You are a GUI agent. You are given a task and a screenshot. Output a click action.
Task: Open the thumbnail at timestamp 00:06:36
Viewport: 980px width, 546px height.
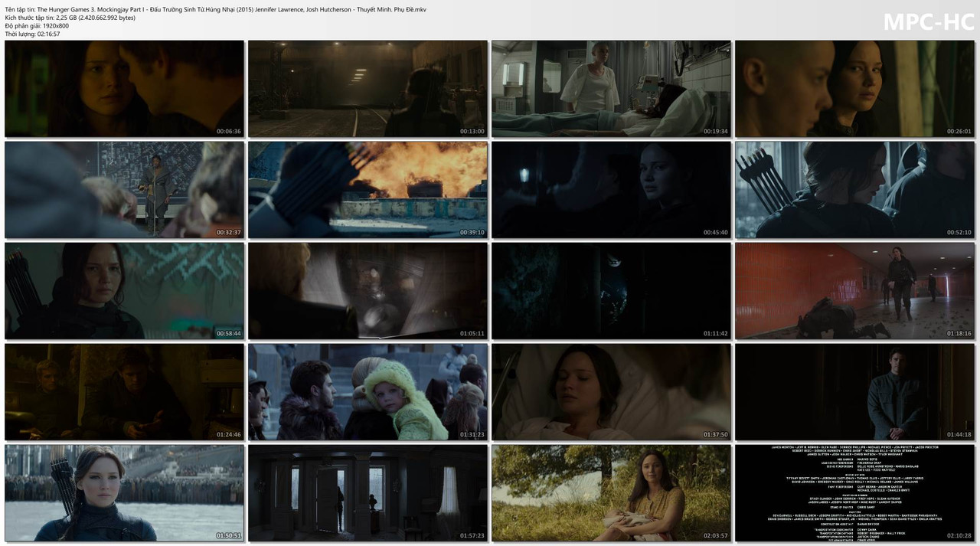coord(124,89)
